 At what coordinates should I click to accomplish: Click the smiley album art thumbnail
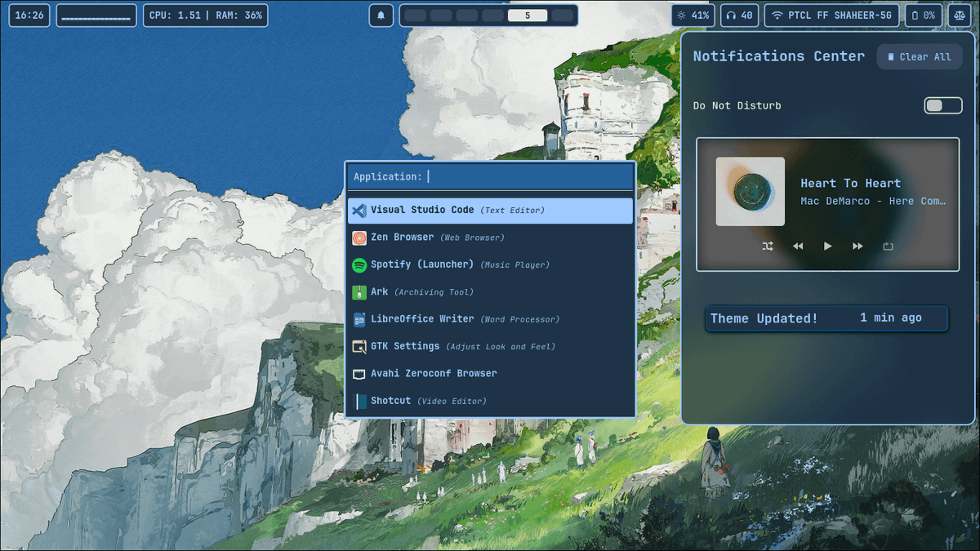[x=751, y=192]
